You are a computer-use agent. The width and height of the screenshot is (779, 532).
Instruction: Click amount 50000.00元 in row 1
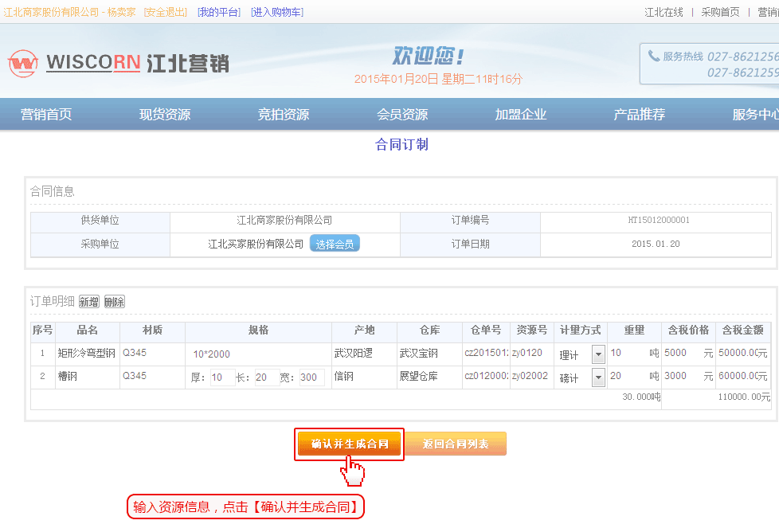pos(742,353)
